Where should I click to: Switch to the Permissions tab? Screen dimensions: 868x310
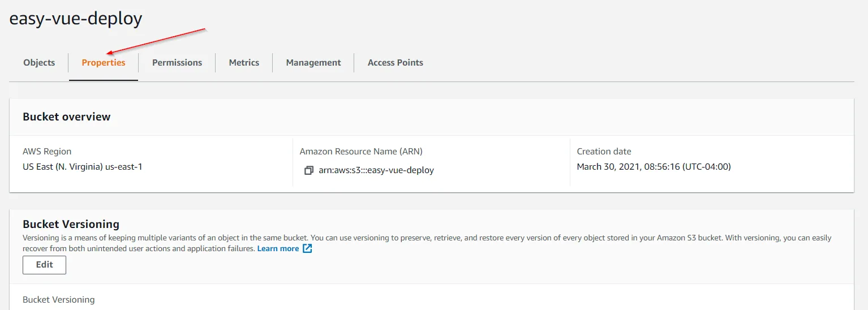pos(177,63)
